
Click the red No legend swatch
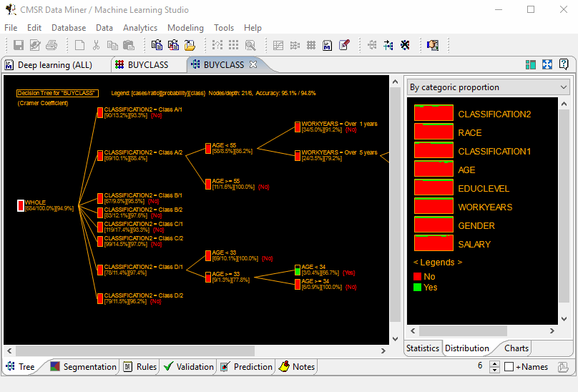[417, 277]
